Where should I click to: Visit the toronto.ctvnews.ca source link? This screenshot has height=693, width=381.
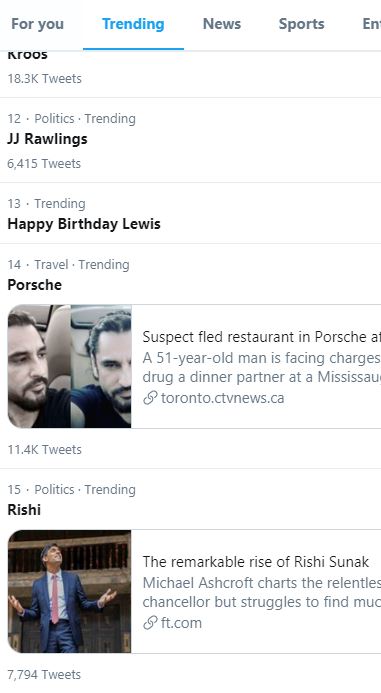[x=222, y=398]
